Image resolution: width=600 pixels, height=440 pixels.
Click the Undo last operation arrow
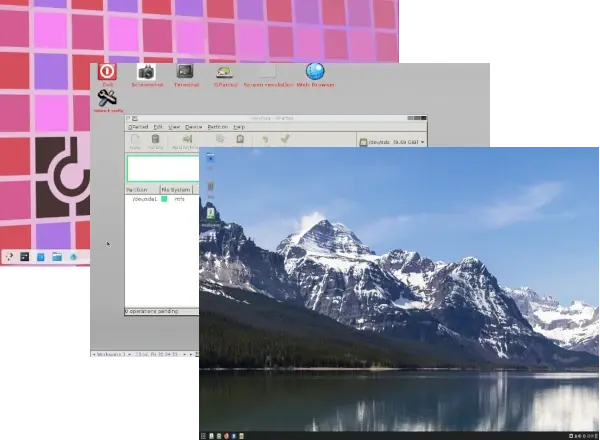(x=265, y=140)
